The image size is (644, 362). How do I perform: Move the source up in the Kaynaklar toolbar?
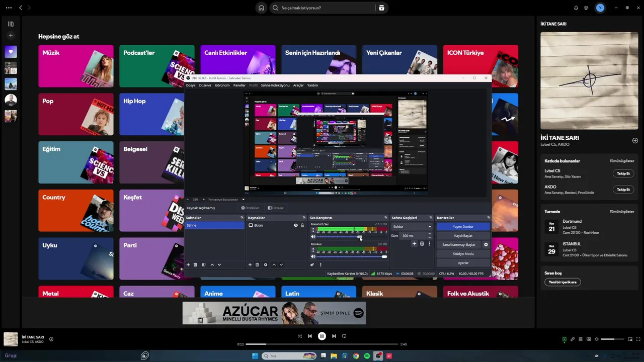[274, 264]
